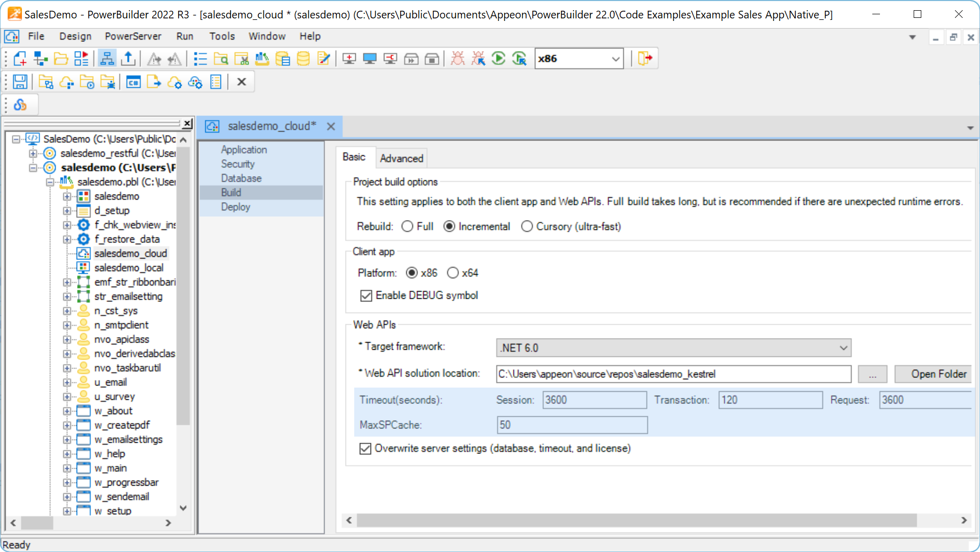The width and height of the screenshot is (980, 552).
Task: Toggle the System Tree icon
Action: [107, 59]
